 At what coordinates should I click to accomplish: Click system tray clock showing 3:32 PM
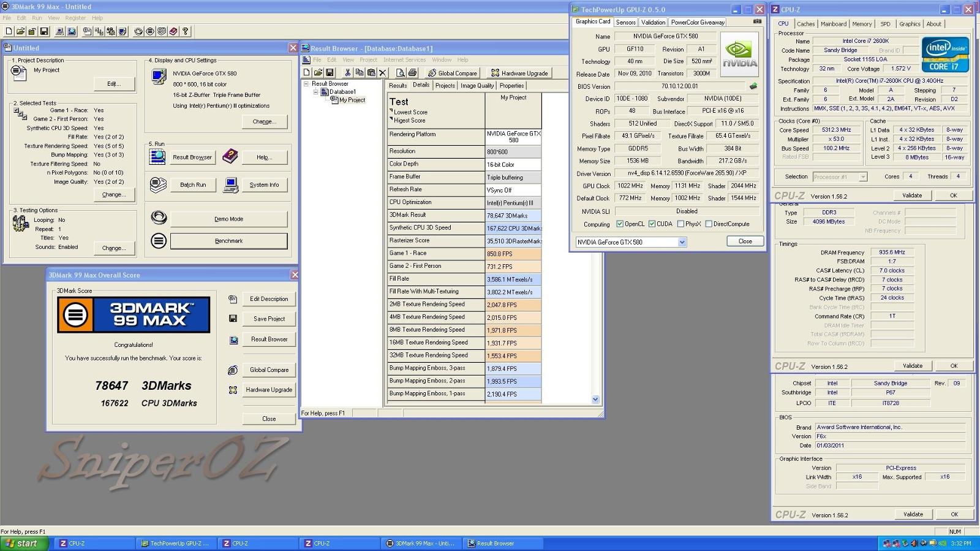click(960, 543)
